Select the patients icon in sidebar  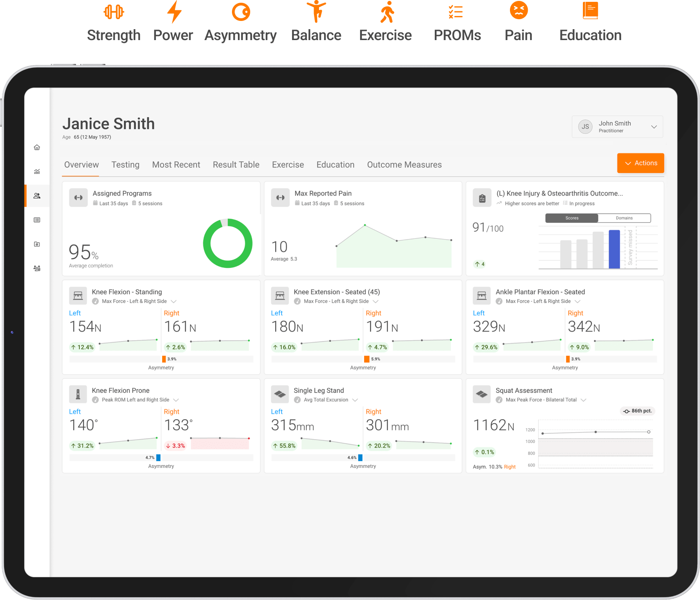pos(37,196)
